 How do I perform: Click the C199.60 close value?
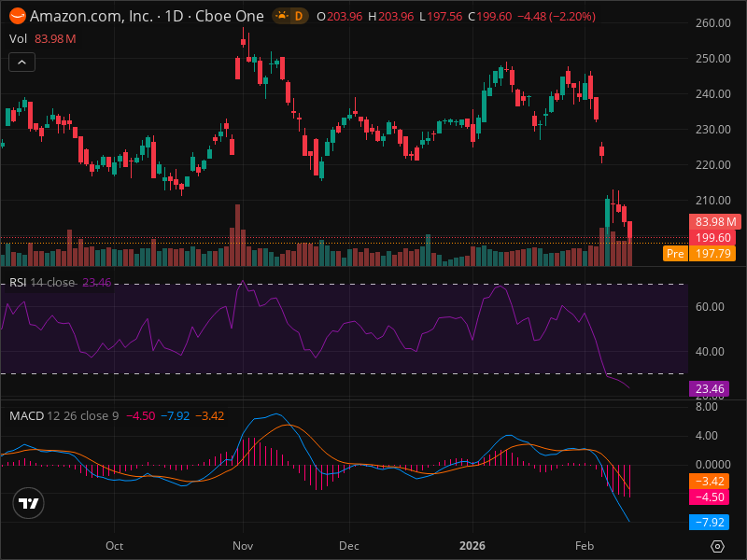coord(489,16)
